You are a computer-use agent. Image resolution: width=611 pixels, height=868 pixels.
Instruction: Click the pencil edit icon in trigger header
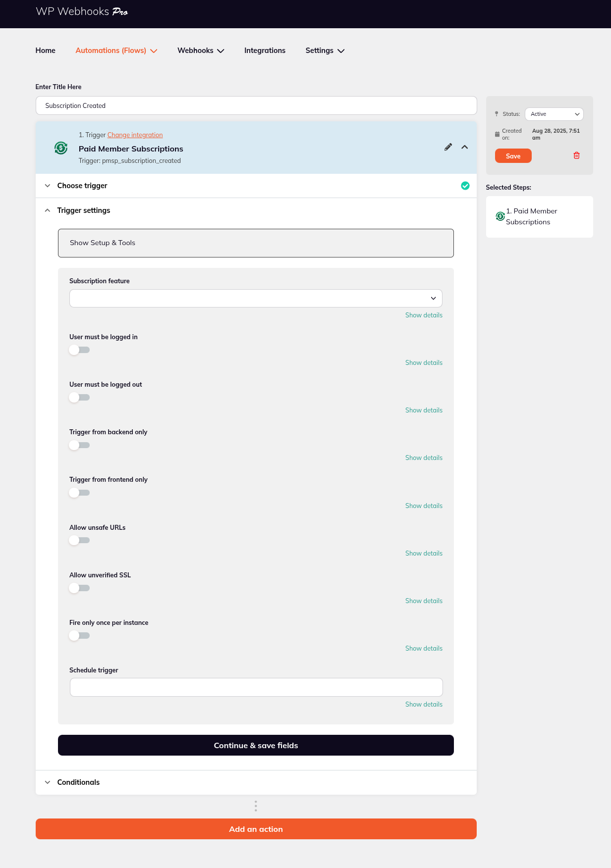click(x=448, y=147)
